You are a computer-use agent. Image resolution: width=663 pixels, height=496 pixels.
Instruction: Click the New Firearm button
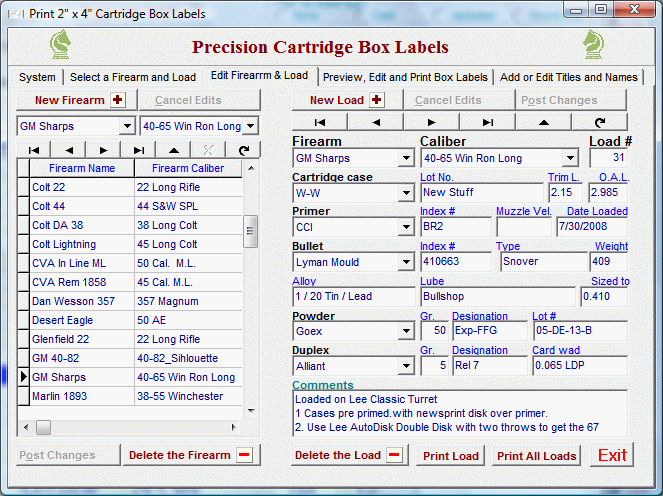click(77, 100)
